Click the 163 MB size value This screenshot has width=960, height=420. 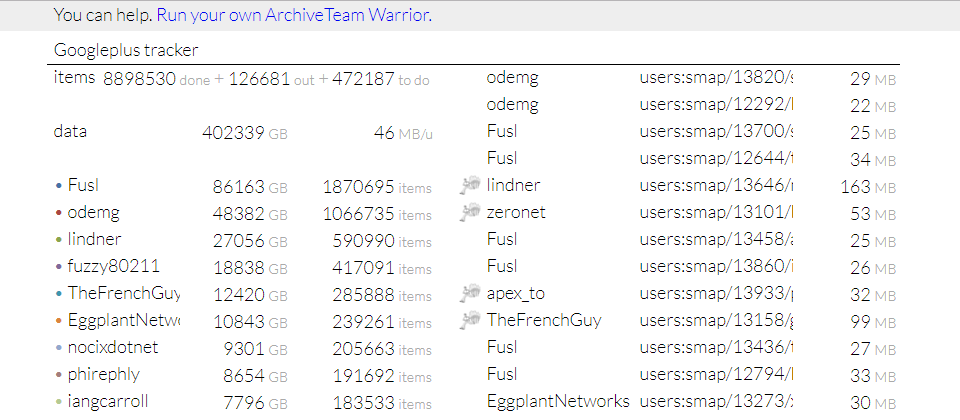tap(868, 186)
